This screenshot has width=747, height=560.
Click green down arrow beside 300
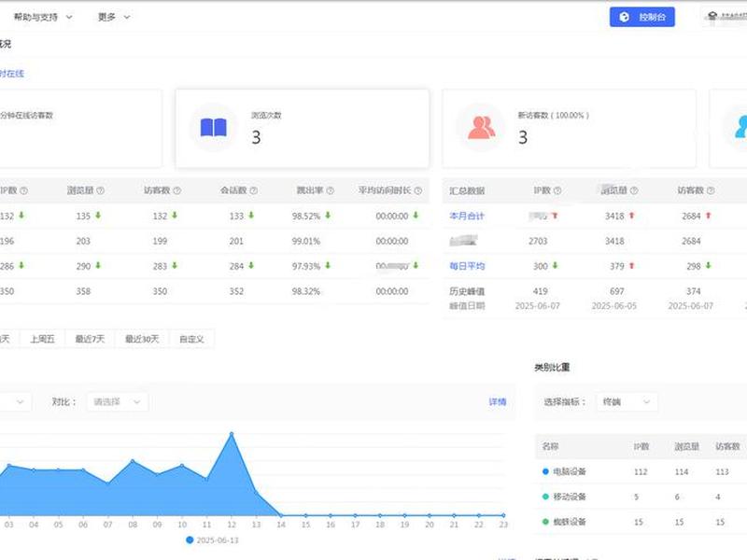click(555, 266)
